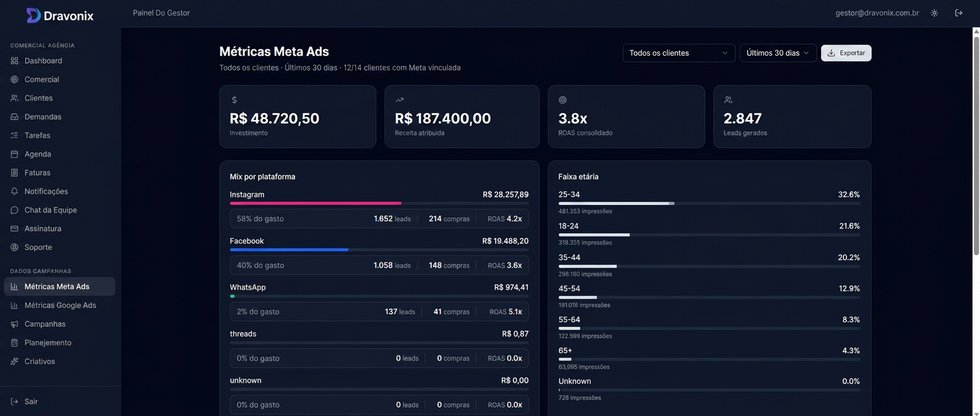Click the Faixa etária panel title

pos(578,176)
